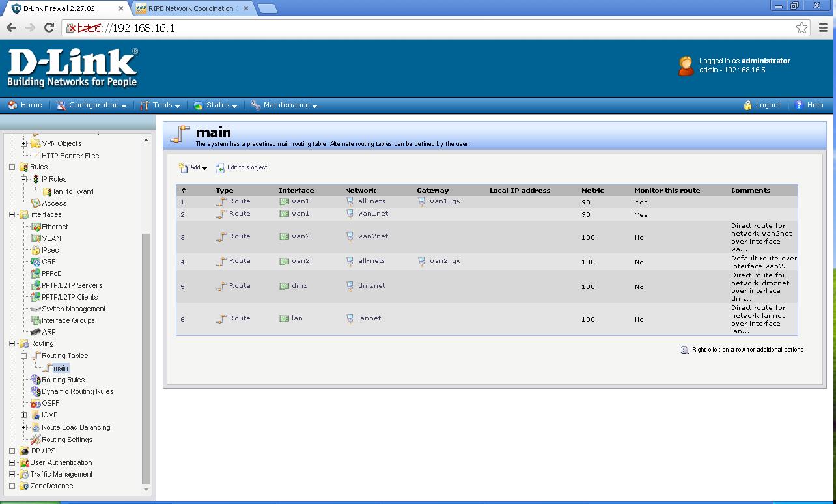Select the Access rules icon
This screenshot has width=836, height=504.
tap(36, 203)
